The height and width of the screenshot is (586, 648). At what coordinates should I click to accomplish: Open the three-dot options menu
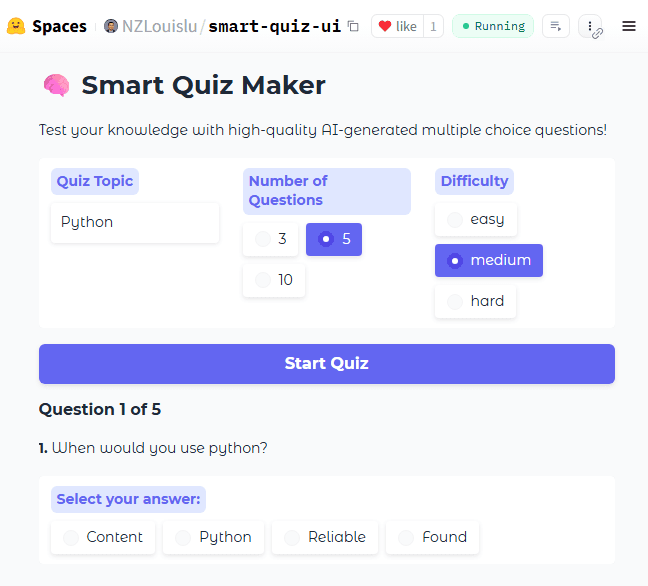coord(591,27)
